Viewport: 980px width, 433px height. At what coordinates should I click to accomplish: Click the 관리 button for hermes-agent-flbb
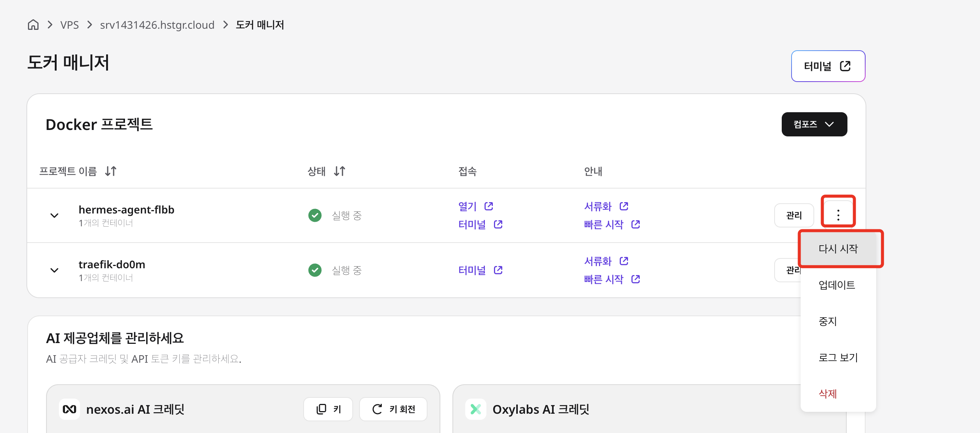click(794, 215)
